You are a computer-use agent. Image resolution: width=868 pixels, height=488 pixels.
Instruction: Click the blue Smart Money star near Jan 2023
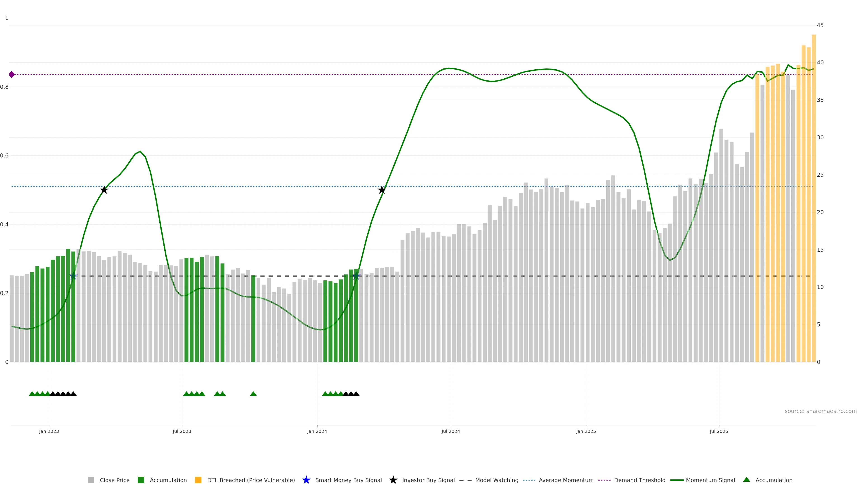click(x=73, y=276)
